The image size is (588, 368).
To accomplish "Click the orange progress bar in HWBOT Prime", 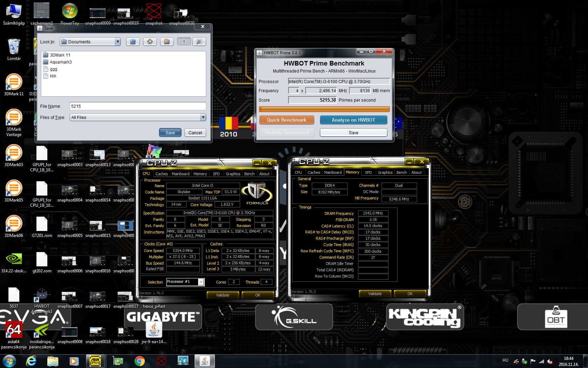I will (324, 109).
